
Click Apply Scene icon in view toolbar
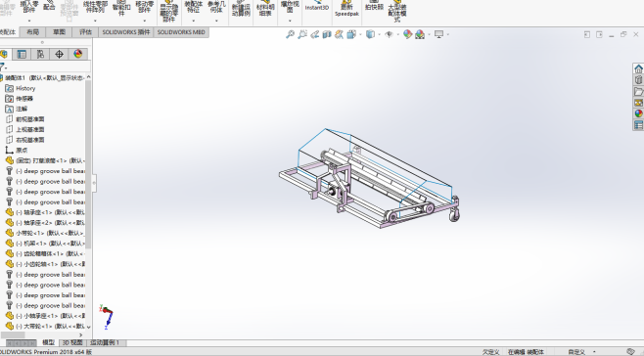[420, 34]
